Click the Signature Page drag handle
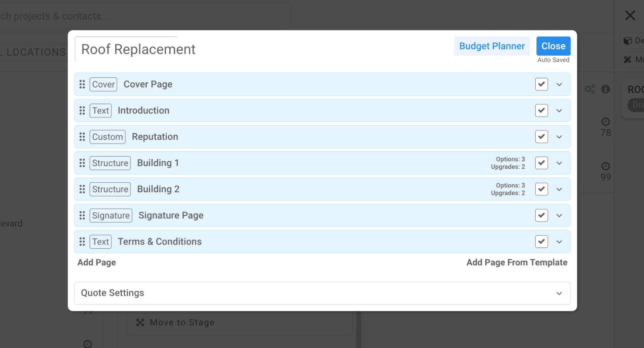Screen dimensions: 644x348 point(82,215)
